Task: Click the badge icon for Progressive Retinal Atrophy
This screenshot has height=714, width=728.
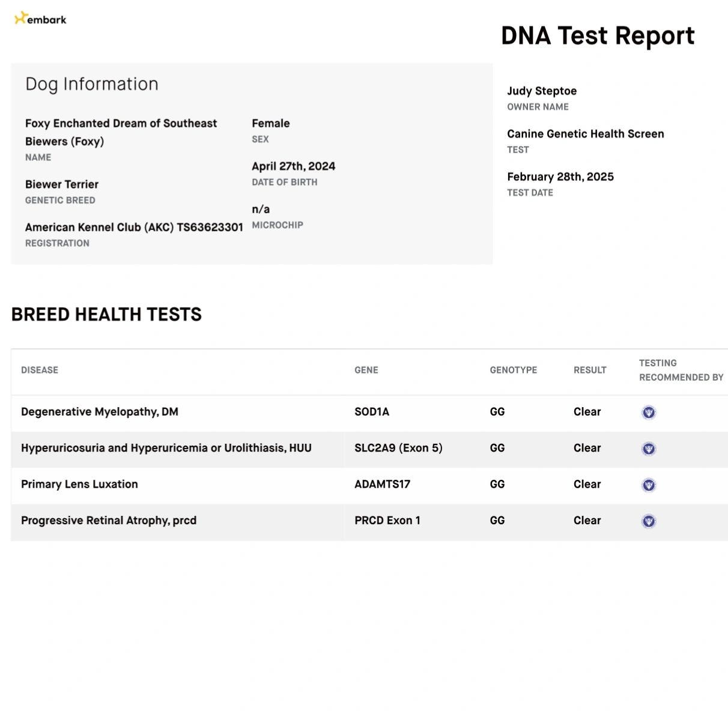Action: click(649, 521)
